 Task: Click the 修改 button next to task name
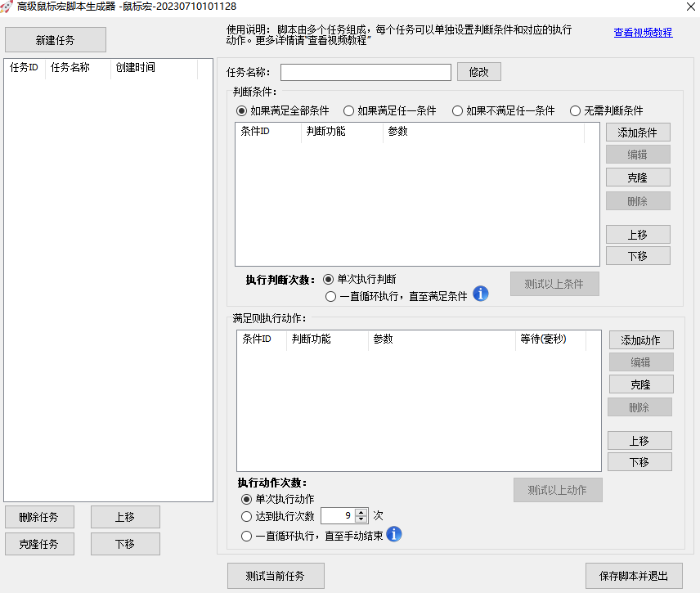click(x=478, y=72)
